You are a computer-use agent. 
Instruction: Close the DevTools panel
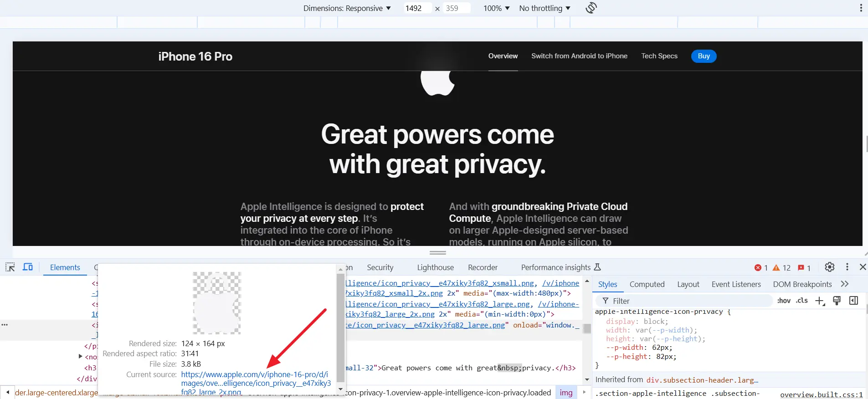click(x=863, y=267)
